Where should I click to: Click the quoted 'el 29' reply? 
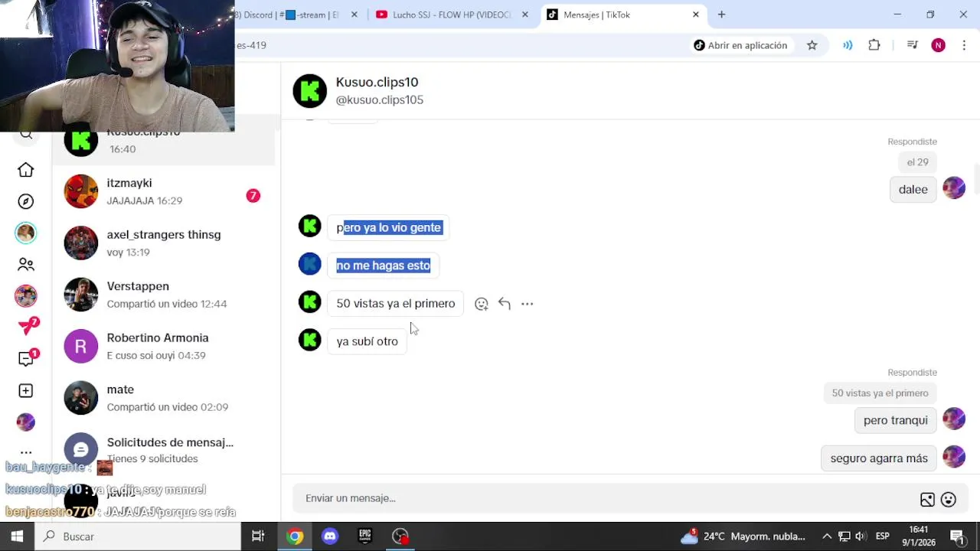point(917,162)
